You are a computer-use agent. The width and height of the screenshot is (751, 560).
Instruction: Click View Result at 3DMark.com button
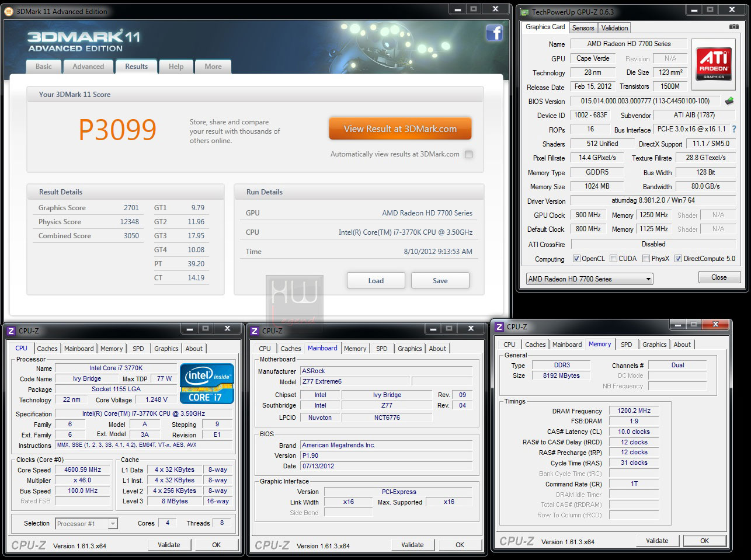click(x=400, y=129)
